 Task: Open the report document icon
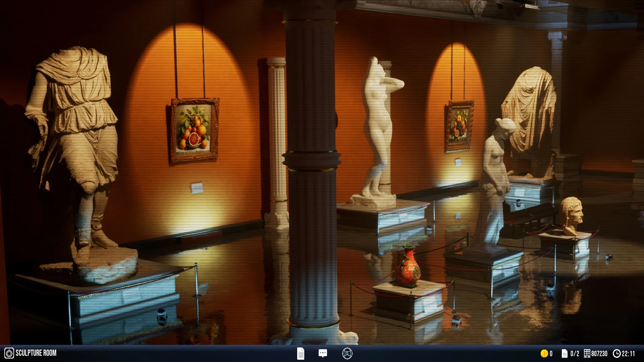(x=301, y=353)
